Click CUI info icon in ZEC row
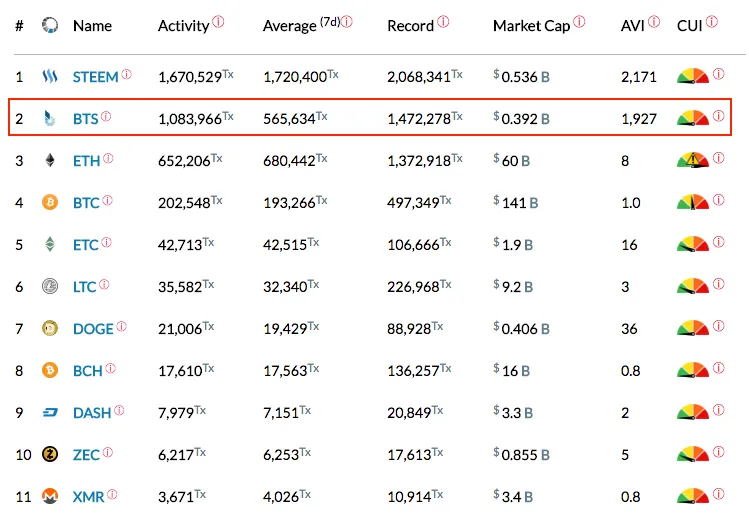The image size is (749, 519). tap(718, 452)
